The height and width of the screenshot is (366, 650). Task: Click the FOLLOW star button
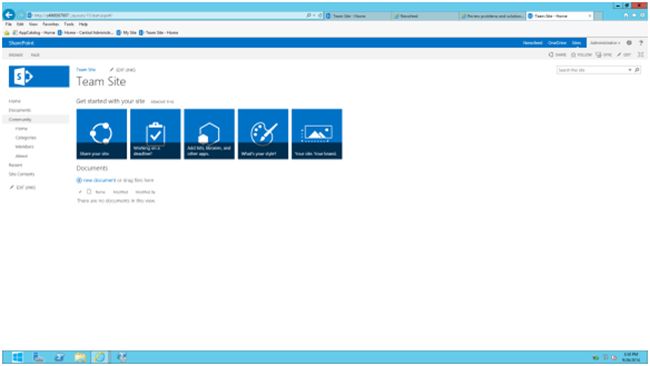click(x=582, y=55)
